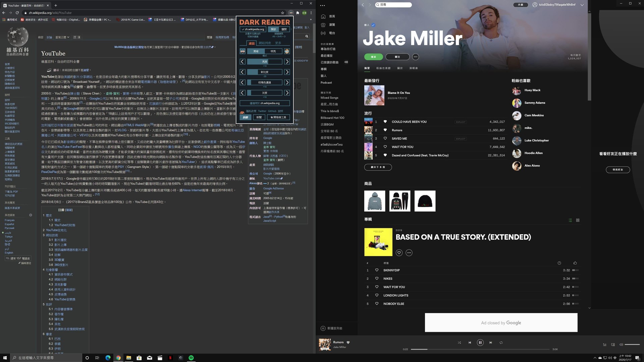The image size is (644, 362).
Task: Show 5 more popular songs
Action: 378,167
